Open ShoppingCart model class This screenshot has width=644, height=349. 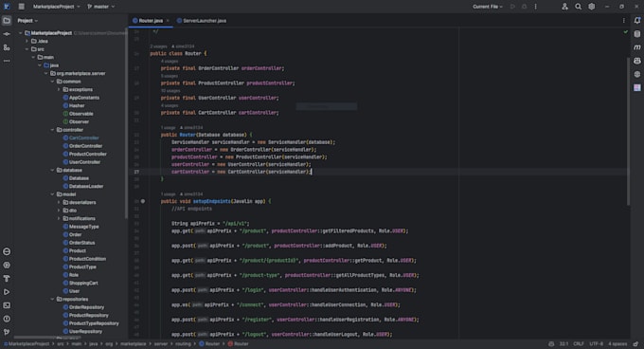(x=83, y=283)
